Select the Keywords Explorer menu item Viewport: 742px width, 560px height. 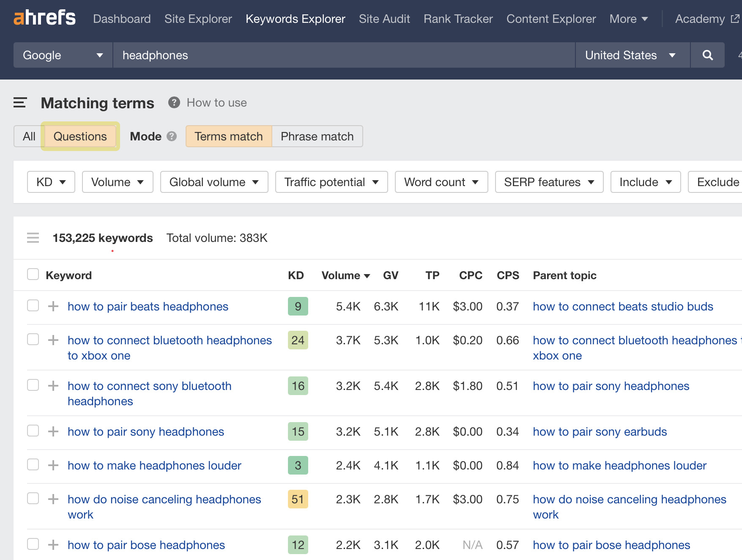(x=295, y=19)
